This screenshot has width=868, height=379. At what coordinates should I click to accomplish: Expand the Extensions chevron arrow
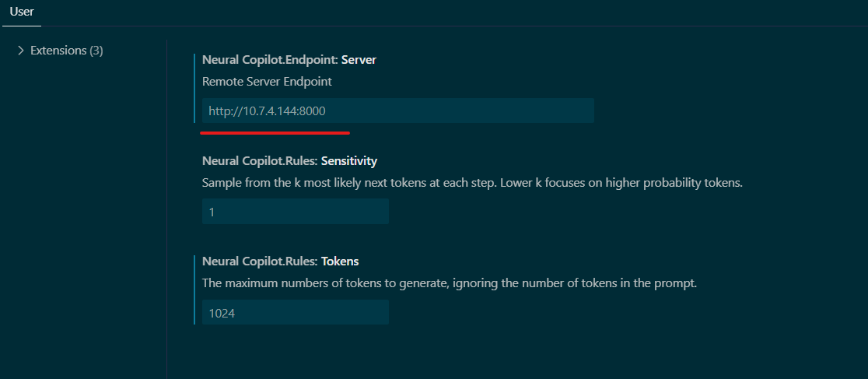pyautogui.click(x=21, y=51)
